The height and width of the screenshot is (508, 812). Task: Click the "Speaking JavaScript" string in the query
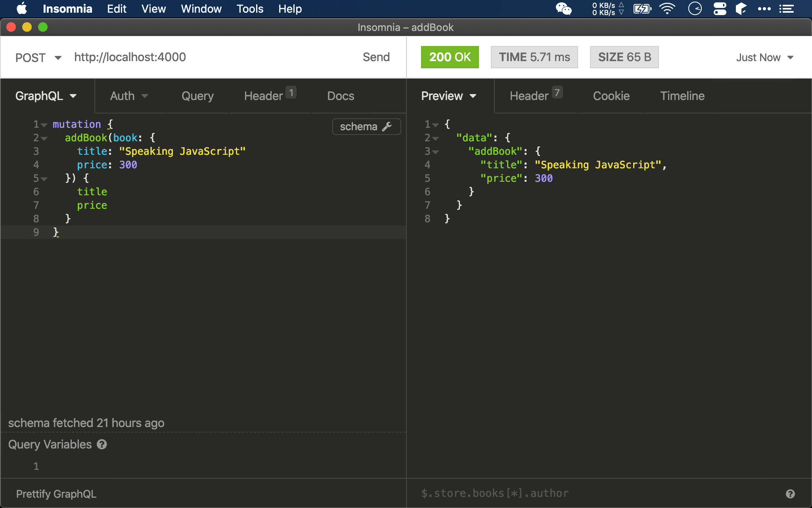(x=182, y=152)
